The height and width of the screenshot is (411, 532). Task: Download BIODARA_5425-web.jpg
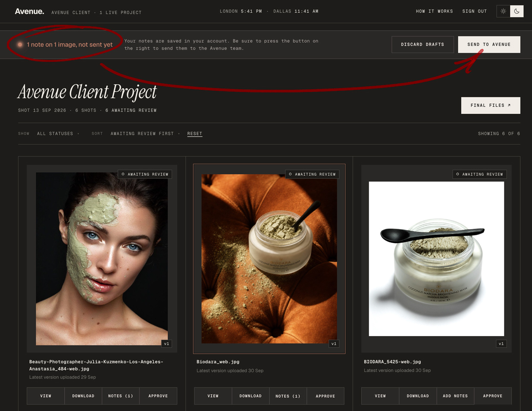pyautogui.click(x=418, y=396)
